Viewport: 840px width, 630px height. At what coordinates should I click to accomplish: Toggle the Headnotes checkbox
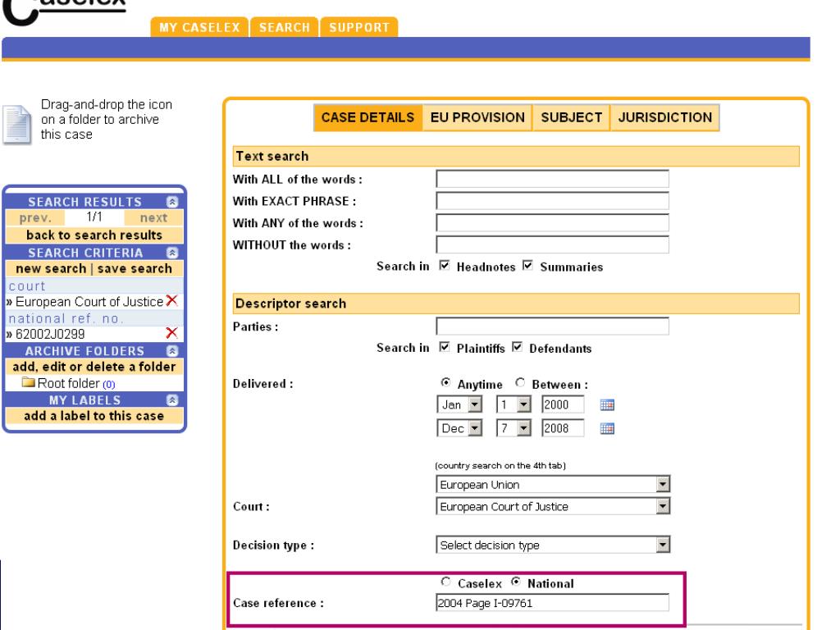coord(444,266)
